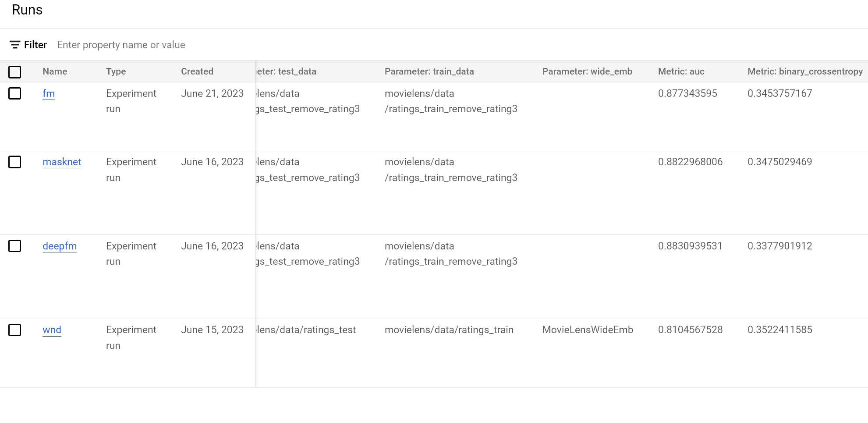Open the deepfm experiment run
The width and height of the screenshot is (868, 423).
click(x=60, y=246)
